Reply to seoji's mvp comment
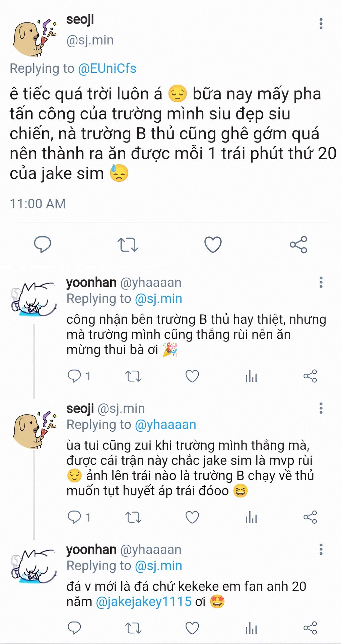The height and width of the screenshot is (644, 341). click(74, 517)
